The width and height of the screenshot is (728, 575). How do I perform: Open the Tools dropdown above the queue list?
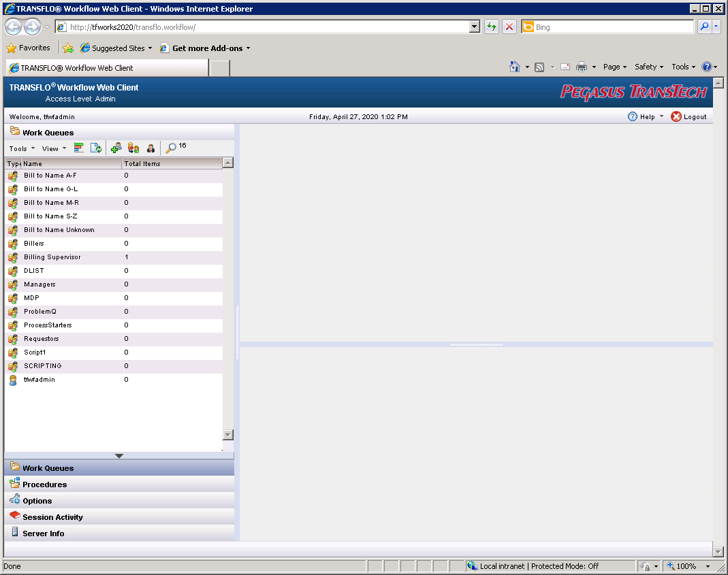coord(21,148)
